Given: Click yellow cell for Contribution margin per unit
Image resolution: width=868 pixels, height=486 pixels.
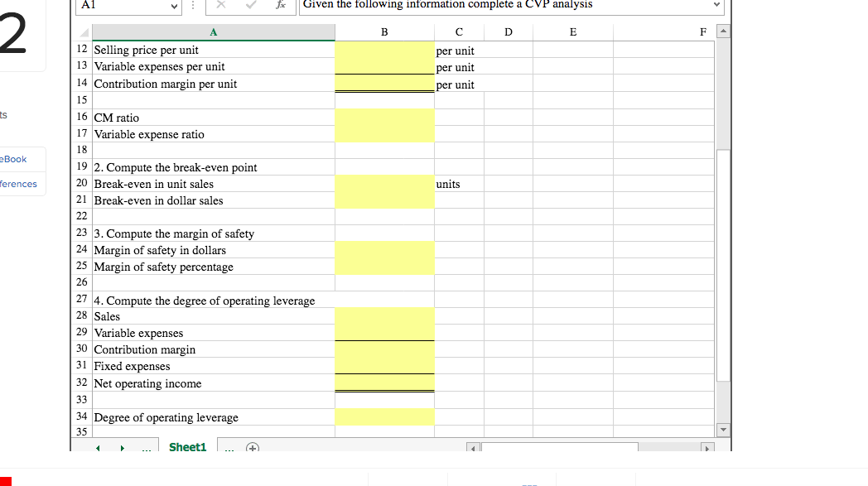Looking at the screenshot, I should [384, 83].
